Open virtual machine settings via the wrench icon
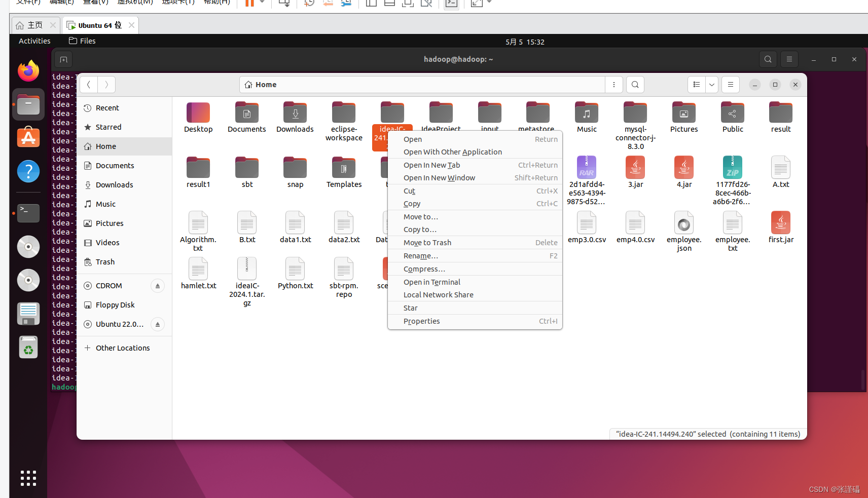Viewport: 868px width, 498px height. (347, 4)
